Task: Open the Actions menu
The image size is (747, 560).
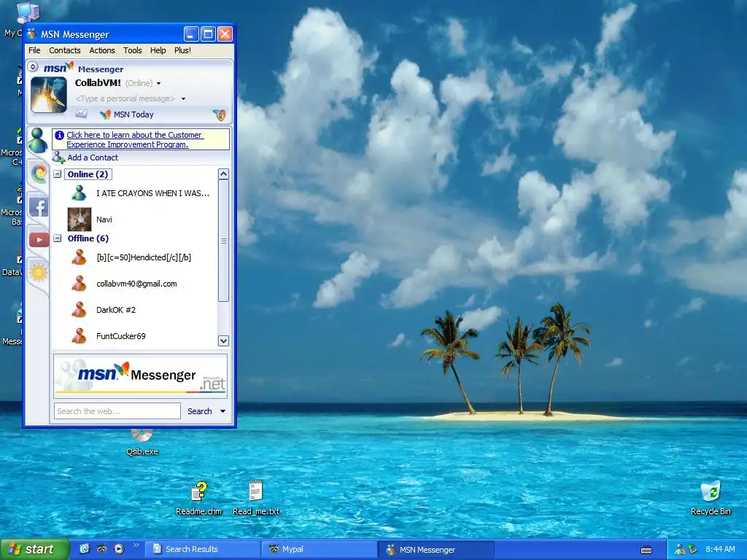Action: click(x=102, y=50)
